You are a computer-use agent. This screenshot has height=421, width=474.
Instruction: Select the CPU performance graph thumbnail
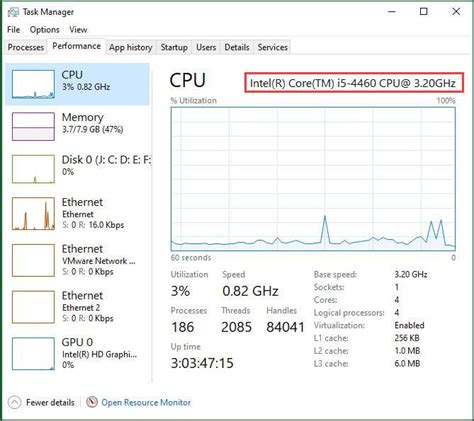33,84
